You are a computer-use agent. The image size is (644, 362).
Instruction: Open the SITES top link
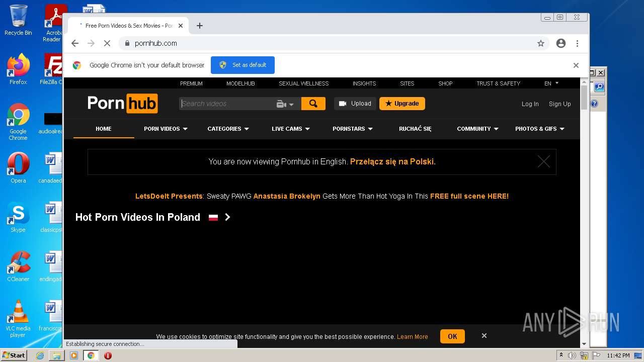[407, 83]
